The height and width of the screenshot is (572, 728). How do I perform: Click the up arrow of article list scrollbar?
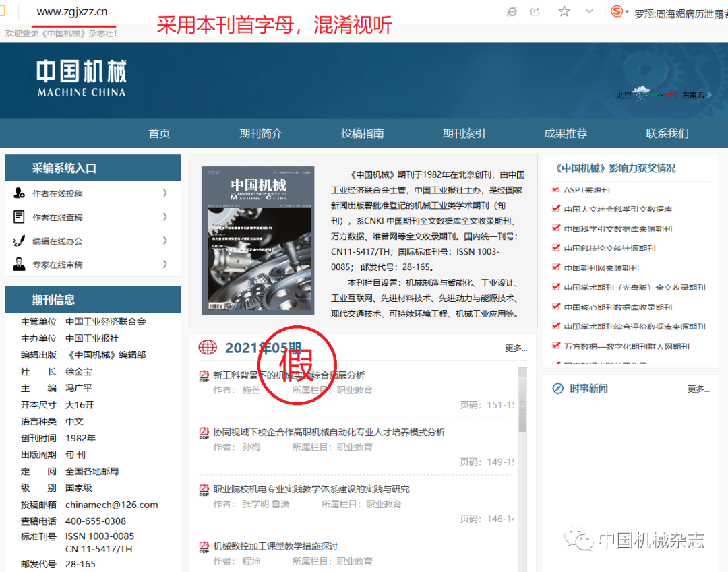click(522, 372)
